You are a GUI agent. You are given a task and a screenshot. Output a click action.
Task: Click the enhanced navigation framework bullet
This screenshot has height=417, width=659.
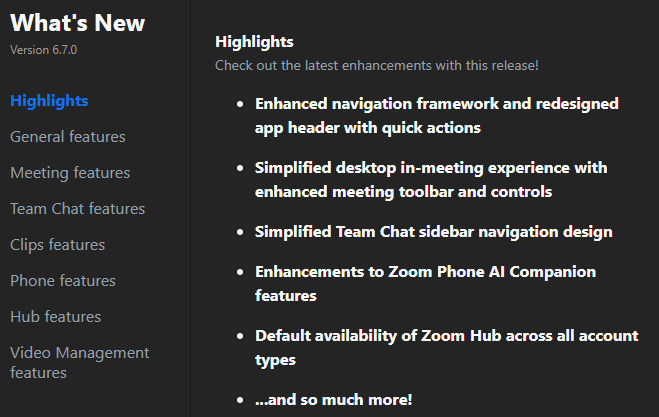pos(436,116)
